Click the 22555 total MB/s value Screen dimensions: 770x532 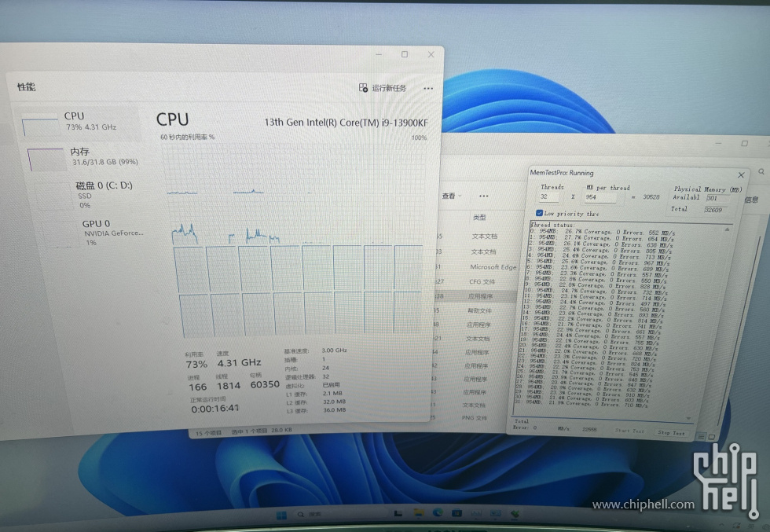[589, 429]
